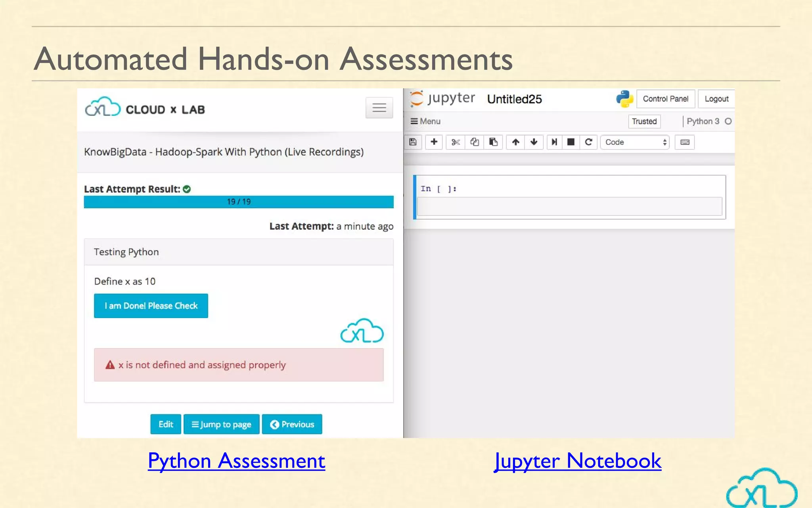The height and width of the screenshot is (508, 812).
Task: Open the Control Panel
Action: [x=666, y=99]
